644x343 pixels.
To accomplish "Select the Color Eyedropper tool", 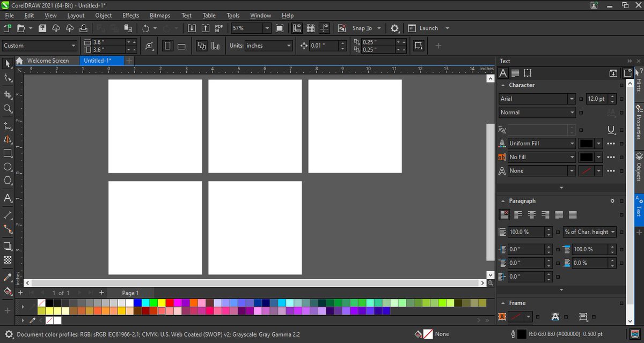I will [8, 277].
